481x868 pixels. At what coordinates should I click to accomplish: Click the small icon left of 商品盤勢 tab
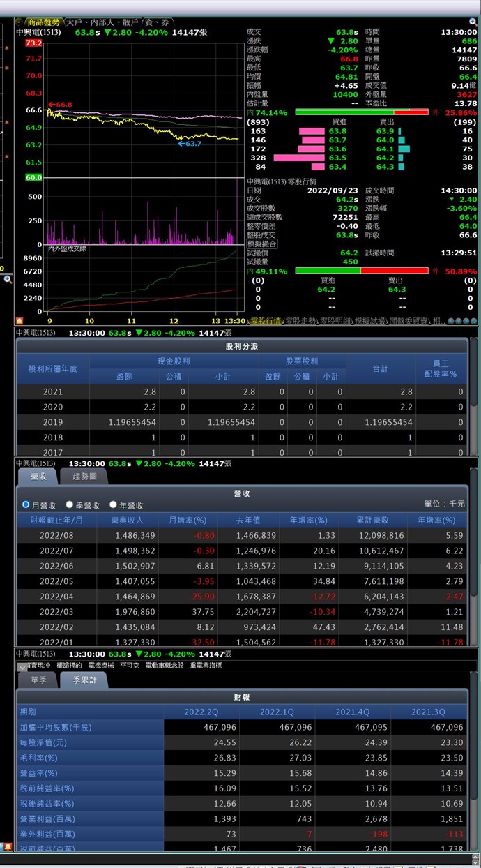(x=19, y=22)
